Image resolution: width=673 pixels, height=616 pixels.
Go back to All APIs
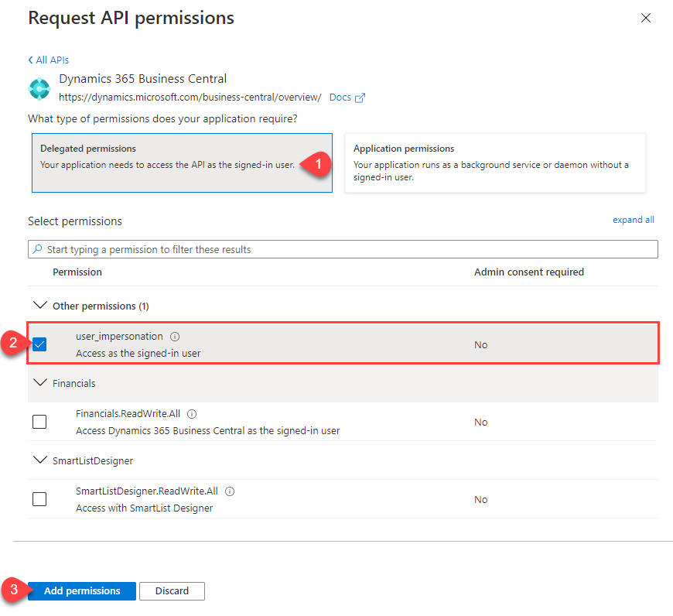49,60
